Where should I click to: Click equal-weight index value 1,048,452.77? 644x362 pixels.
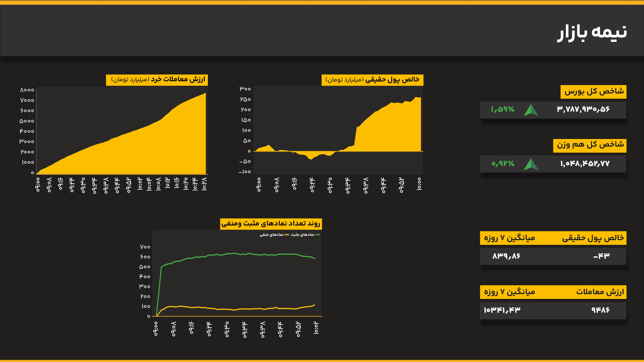(x=585, y=164)
